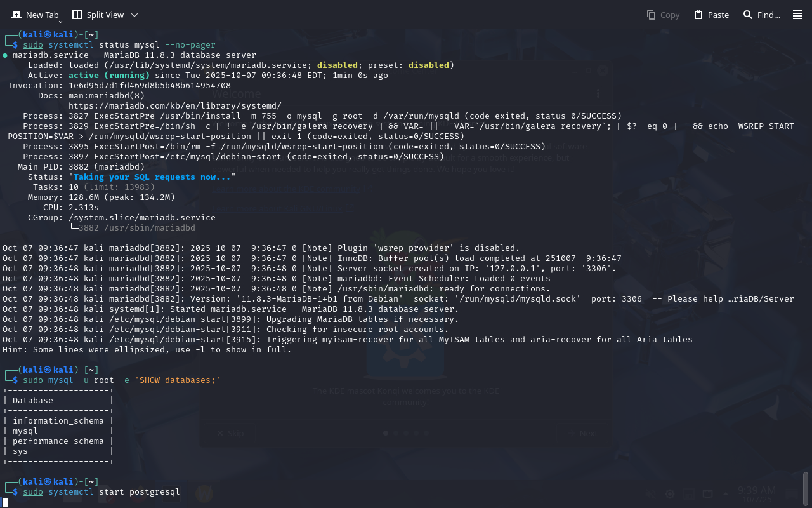
Task: Expand the Split View chevron menu
Action: tap(134, 15)
